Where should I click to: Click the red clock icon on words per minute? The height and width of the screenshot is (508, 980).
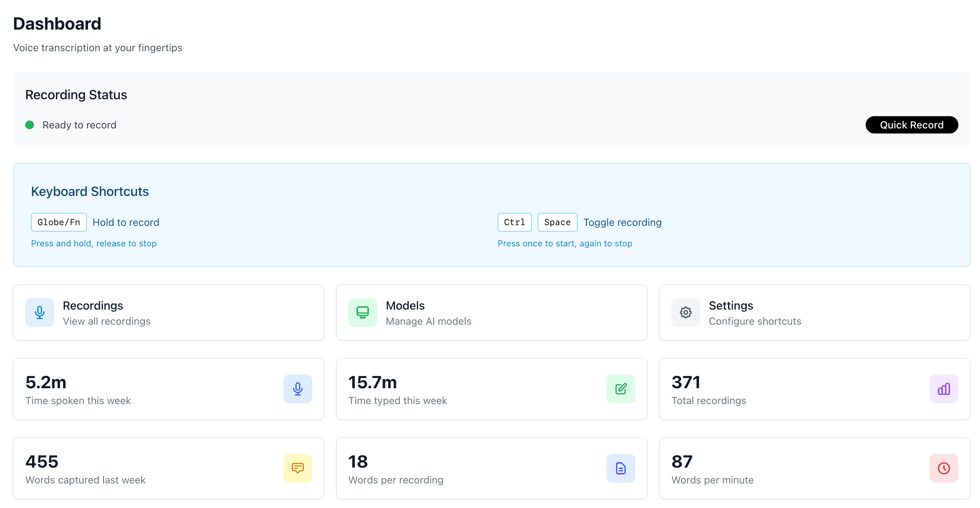944,468
